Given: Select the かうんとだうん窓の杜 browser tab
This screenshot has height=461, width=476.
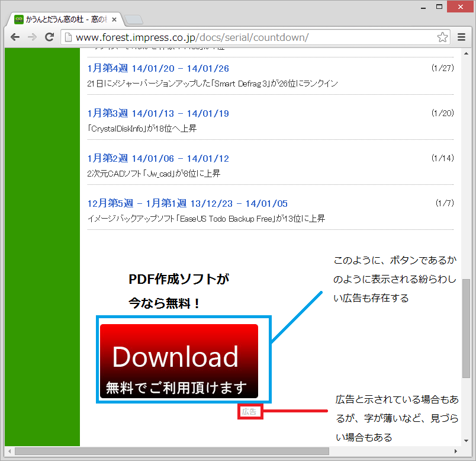Looking at the screenshot, I should pos(59,18).
